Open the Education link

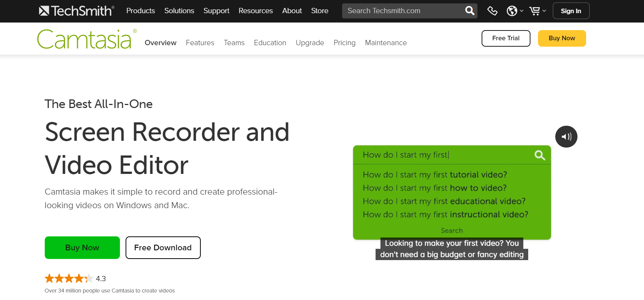(270, 43)
